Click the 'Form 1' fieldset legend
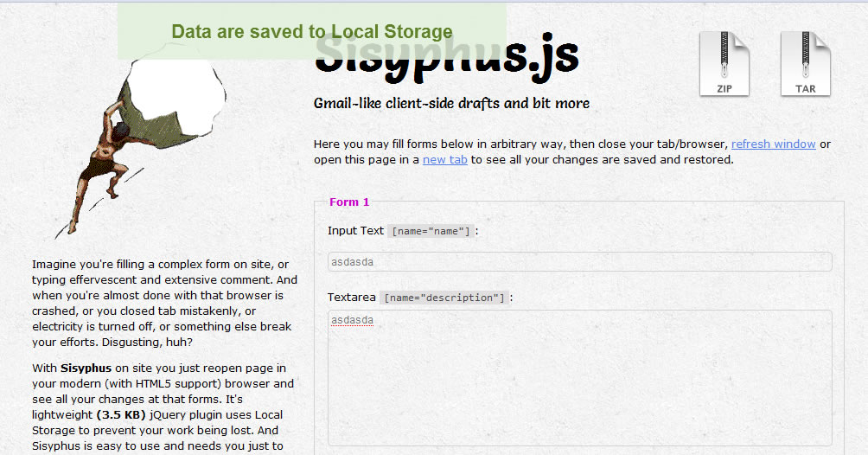Image resolution: width=868 pixels, height=455 pixels. coord(349,202)
